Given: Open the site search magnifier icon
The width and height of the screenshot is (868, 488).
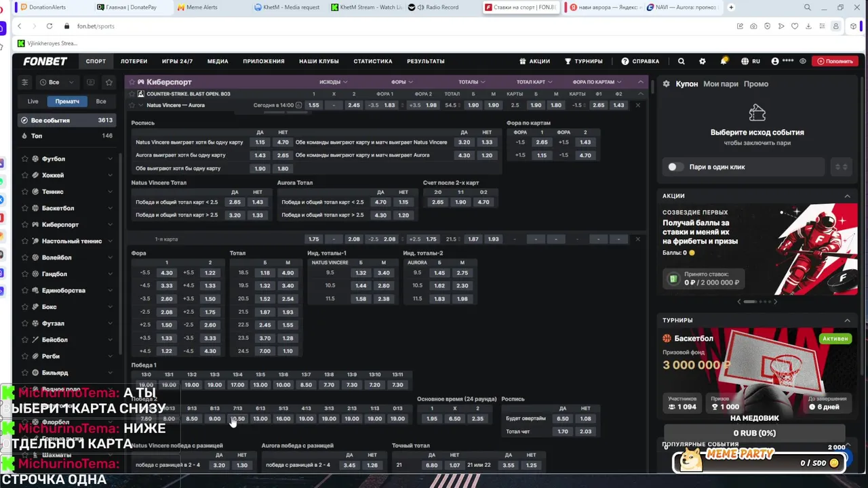Looking at the screenshot, I should click(682, 61).
